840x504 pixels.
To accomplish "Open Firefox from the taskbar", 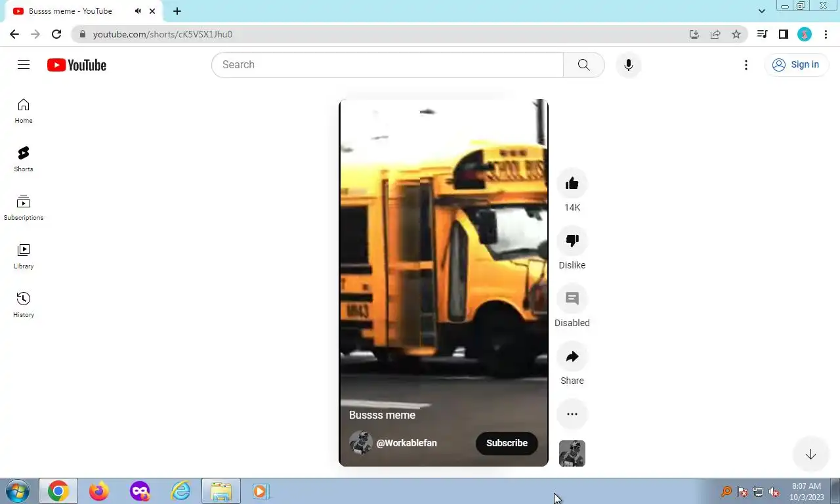I will tap(99, 491).
